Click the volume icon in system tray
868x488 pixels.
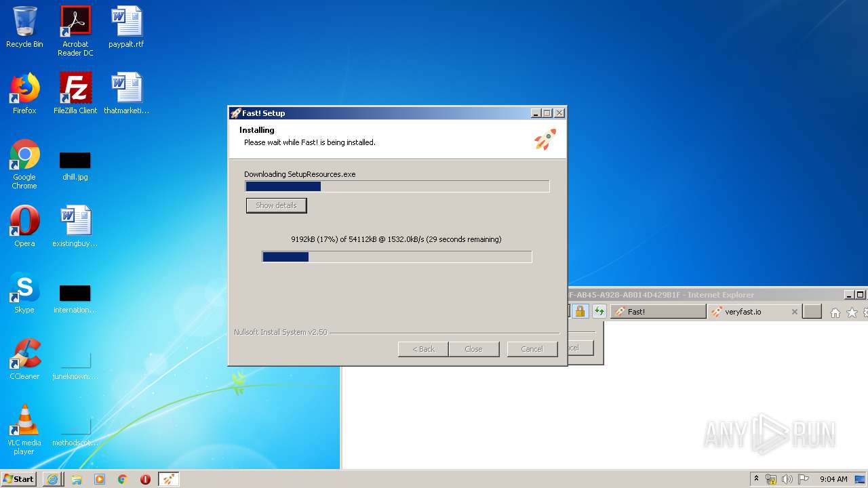(787, 479)
